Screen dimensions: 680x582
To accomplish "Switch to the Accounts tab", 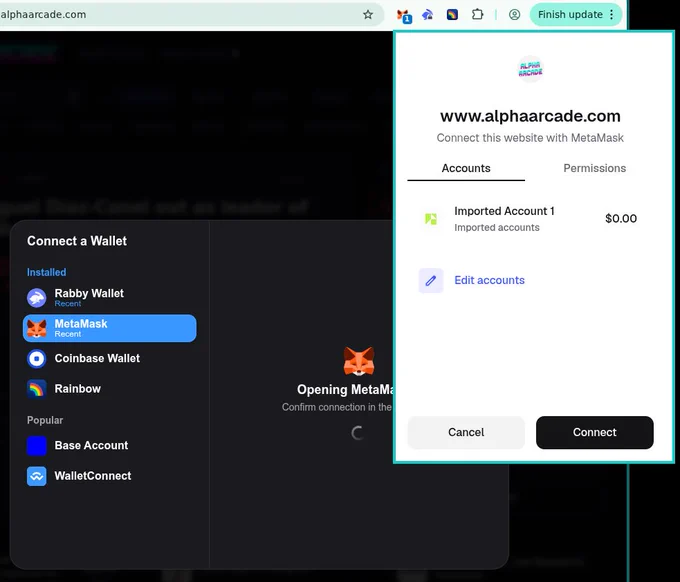I will [466, 168].
